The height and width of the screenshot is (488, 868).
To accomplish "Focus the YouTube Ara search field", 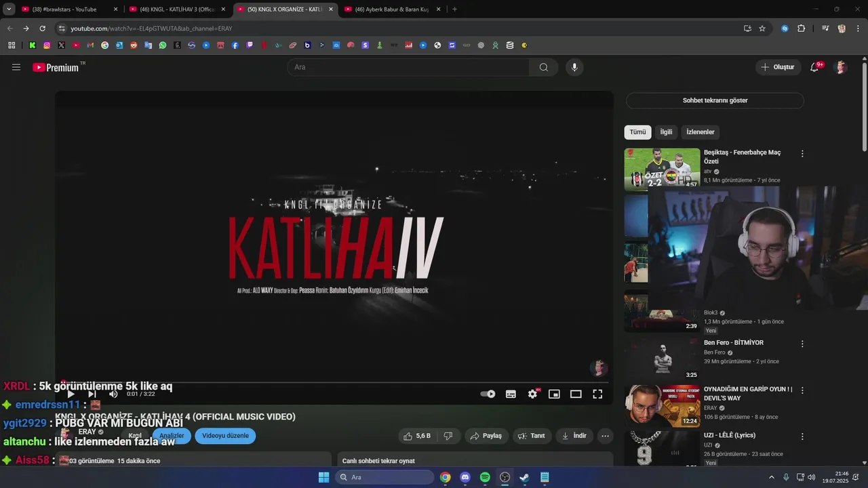I will [408, 67].
